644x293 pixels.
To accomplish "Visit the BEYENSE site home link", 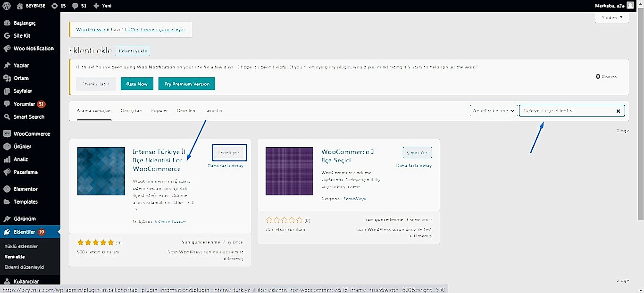I will 32,6.
